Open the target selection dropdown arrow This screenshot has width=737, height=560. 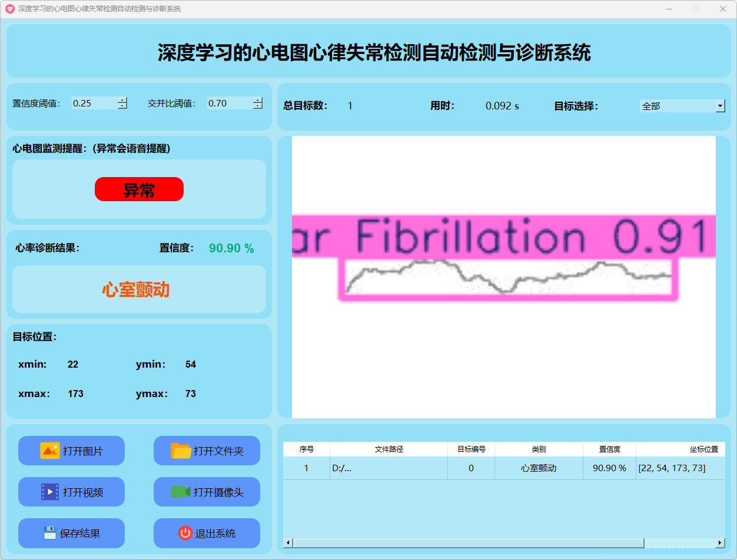[720, 106]
